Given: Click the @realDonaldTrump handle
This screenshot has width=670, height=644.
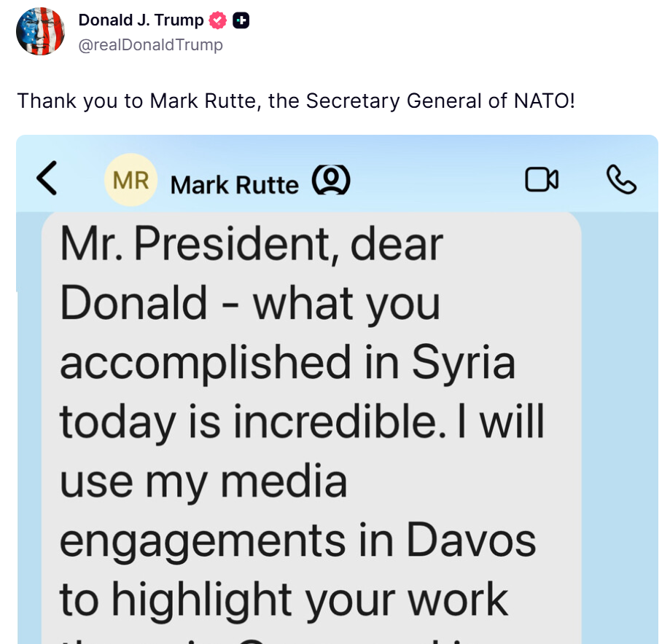Looking at the screenshot, I should click(151, 45).
